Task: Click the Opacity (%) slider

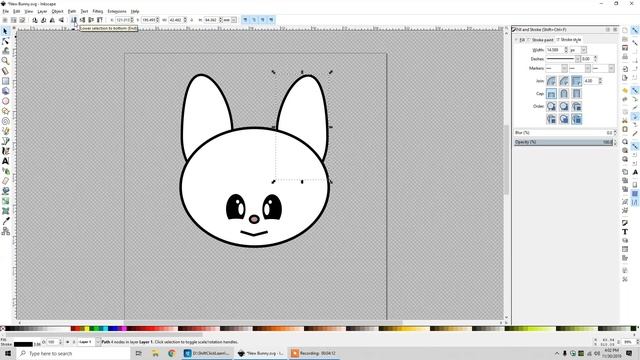Action: point(564,142)
